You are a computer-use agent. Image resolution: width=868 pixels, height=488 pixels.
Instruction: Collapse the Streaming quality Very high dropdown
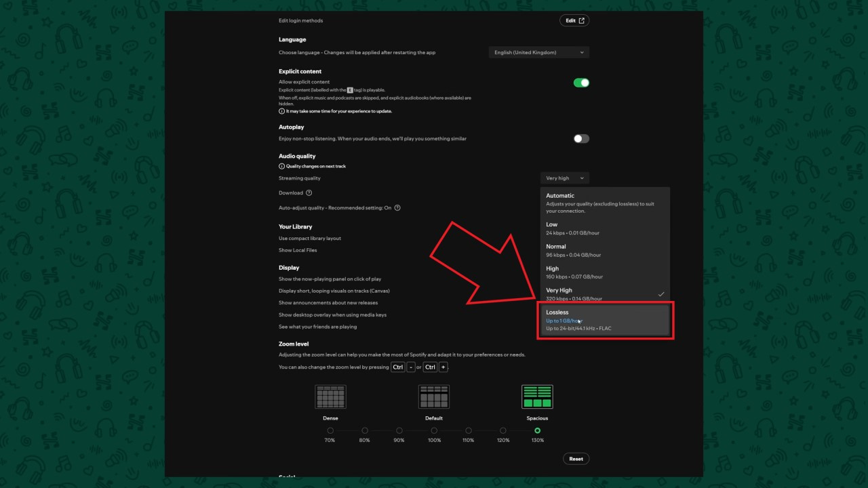click(x=564, y=178)
